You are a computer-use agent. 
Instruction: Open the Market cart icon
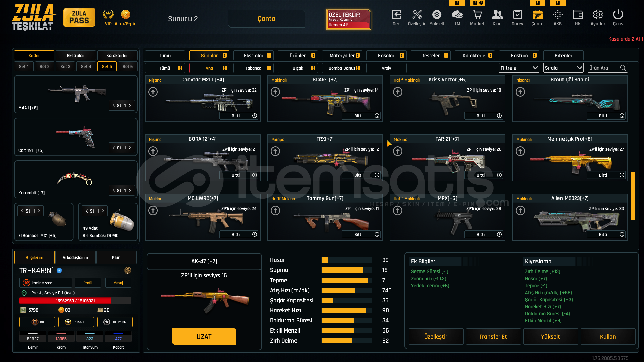477,15
